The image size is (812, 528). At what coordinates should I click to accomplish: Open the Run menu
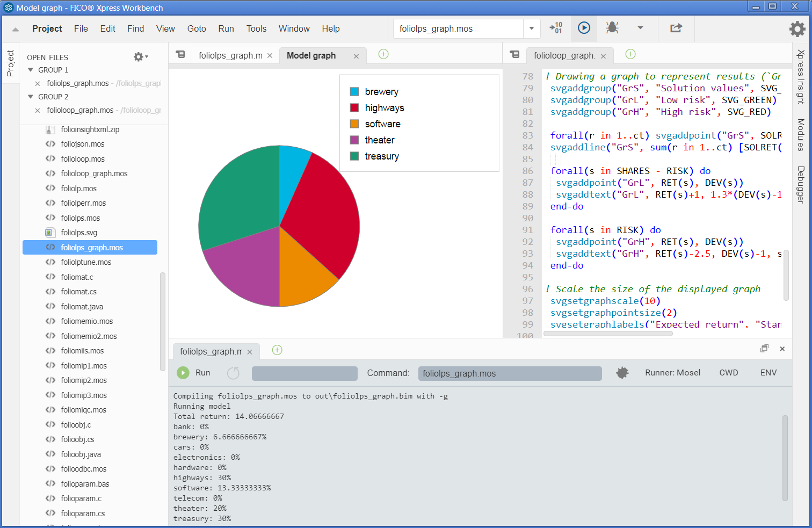[x=226, y=28]
